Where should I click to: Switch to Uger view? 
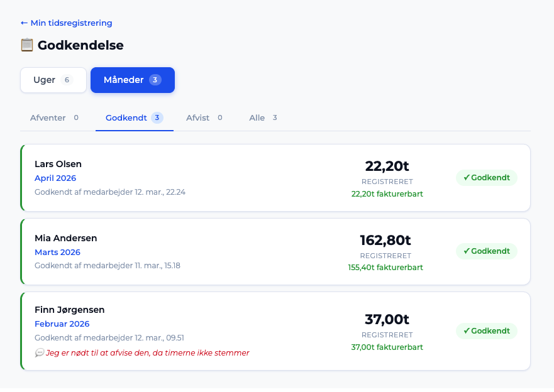(x=53, y=80)
